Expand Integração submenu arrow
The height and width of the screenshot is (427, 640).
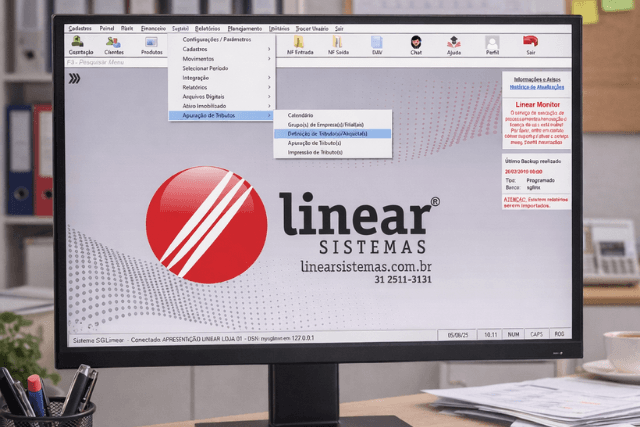point(269,78)
